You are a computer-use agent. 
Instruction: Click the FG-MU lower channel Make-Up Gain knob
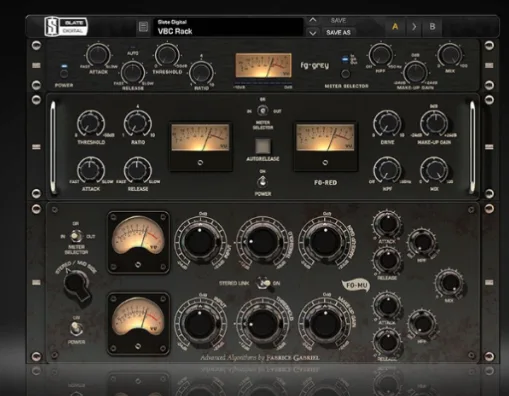325,325
